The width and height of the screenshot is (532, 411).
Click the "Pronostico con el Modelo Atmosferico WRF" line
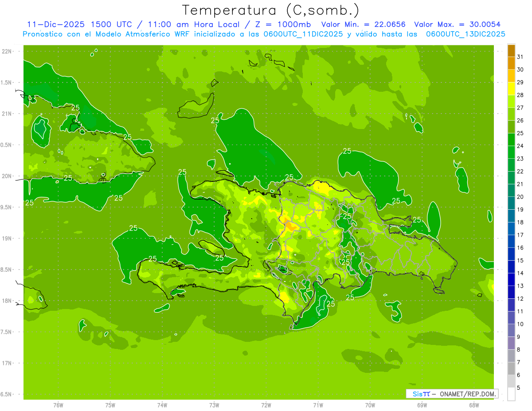click(107, 34)
